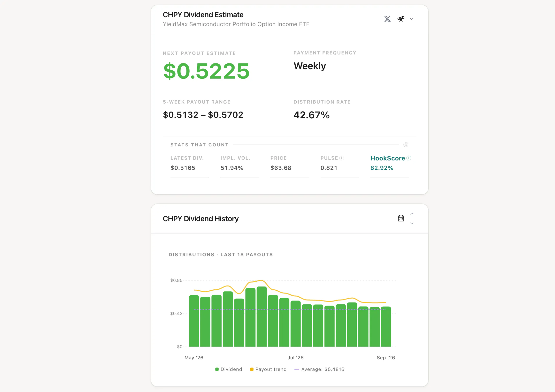Click the target icon beside Stats That Count

[406, 145]
